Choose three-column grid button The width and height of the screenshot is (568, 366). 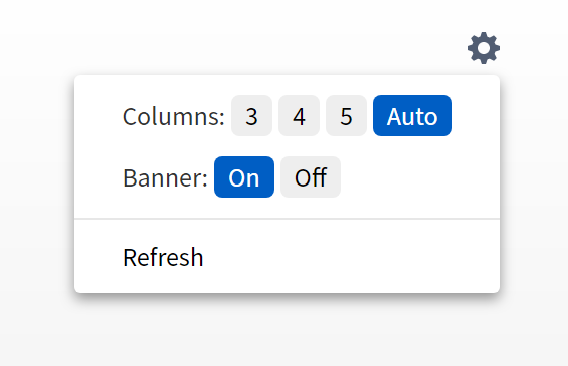[x=251, y=116]
